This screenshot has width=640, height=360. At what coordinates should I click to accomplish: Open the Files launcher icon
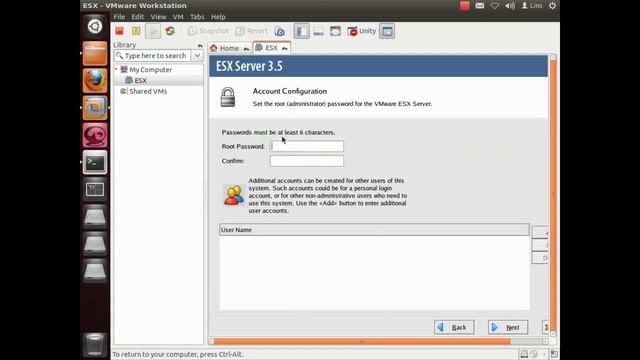tap(95, 53)
